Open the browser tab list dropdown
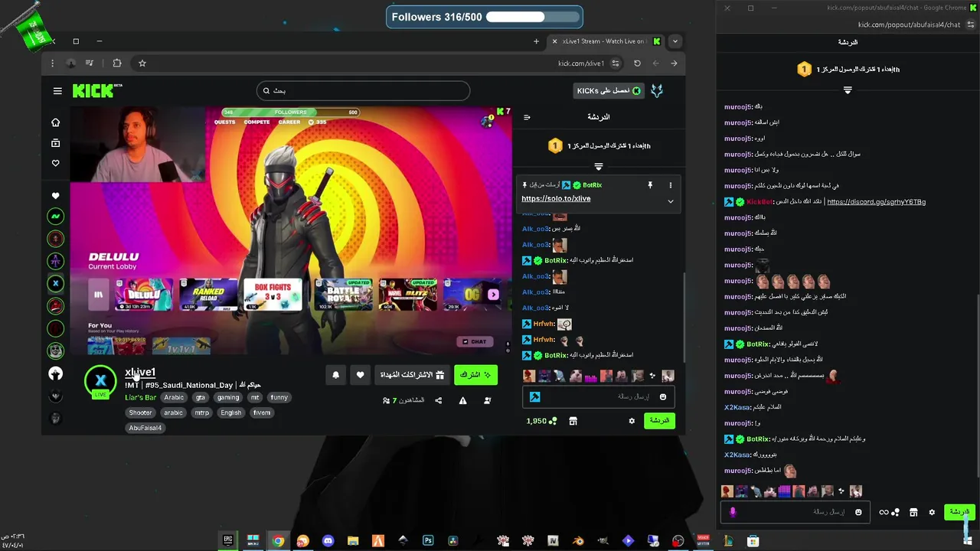 tap(675, 41)
